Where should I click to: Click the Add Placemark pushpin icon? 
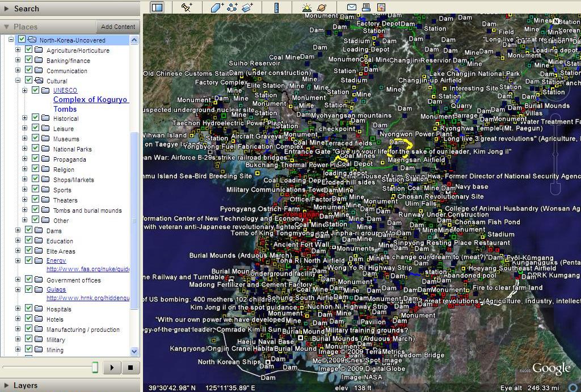point(187,7)
